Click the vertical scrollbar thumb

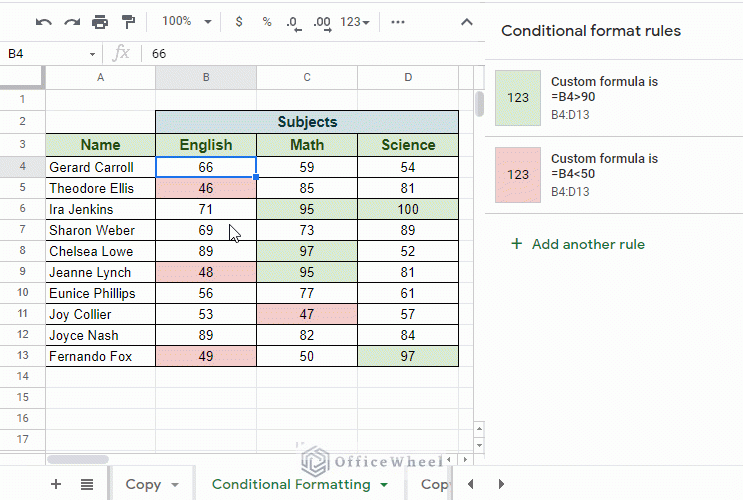click(x=480, y=104)
